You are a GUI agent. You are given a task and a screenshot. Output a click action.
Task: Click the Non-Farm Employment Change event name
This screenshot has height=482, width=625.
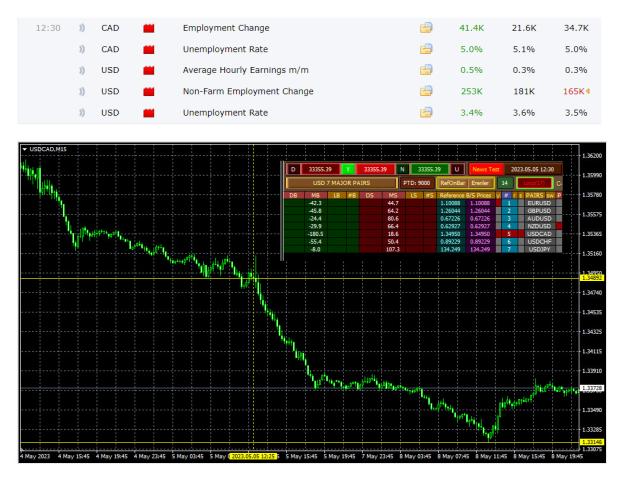pyautogui.click(x=248, y=91)
